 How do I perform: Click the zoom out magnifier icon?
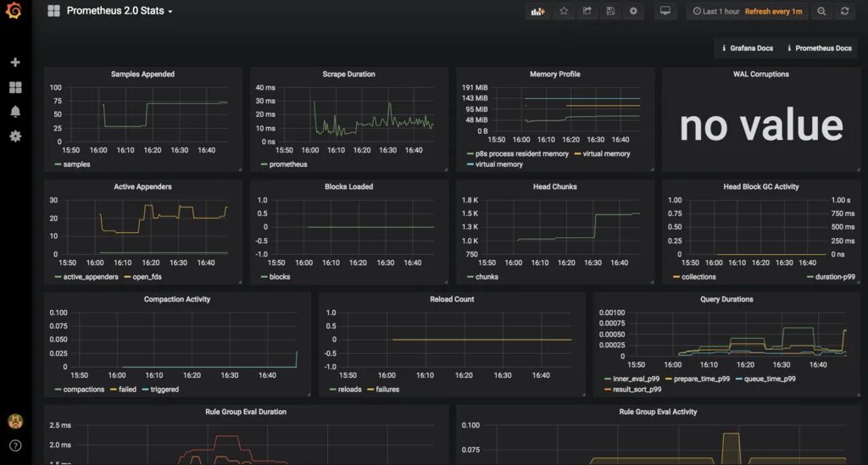point(821,11)
